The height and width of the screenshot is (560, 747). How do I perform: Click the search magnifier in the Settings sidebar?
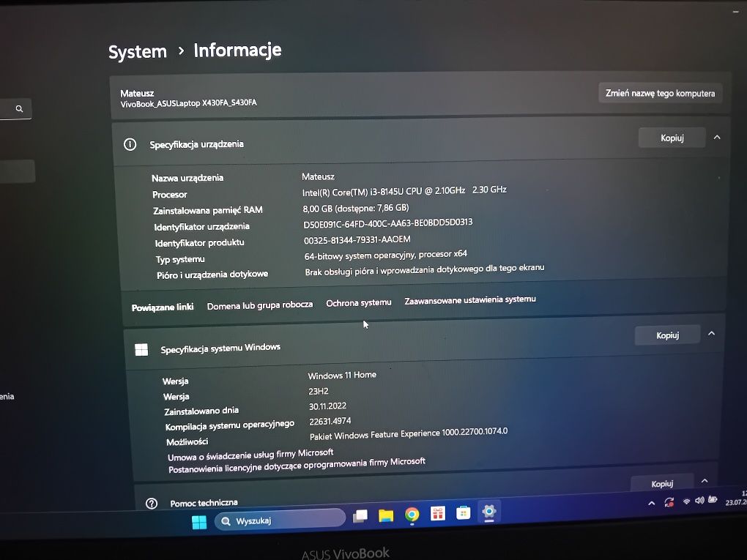[x=19, y=108]
